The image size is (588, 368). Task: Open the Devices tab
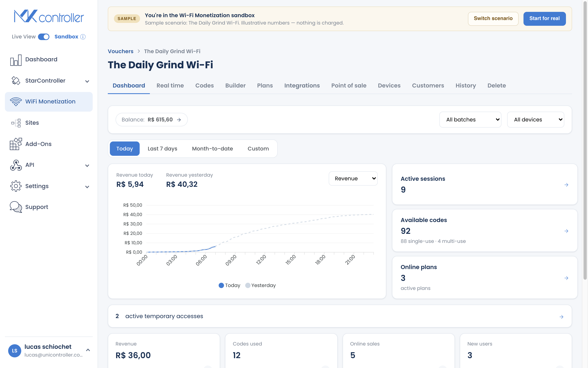[389, 86]
